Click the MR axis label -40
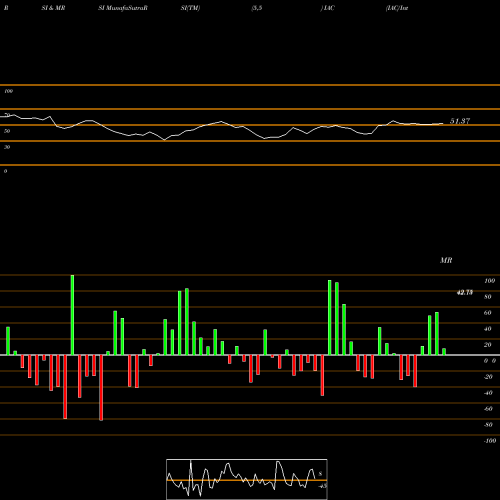This screenshot has width=500, height=500. tap(488, 393)
